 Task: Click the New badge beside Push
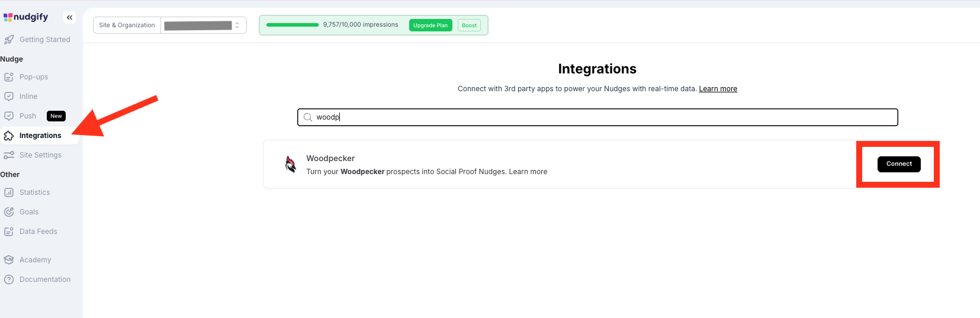(x=56, y=116)
